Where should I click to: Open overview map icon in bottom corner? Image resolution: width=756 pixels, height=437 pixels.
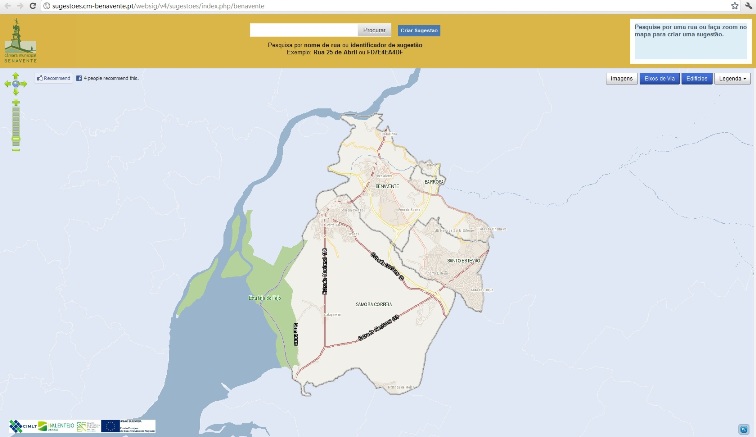pyautogui.click(x=742, y=428)
